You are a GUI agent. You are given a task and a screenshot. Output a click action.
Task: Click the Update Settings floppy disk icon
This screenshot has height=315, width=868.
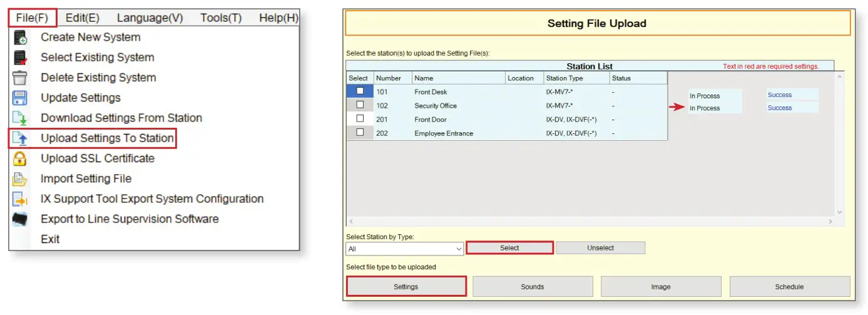pyautogui.click(x=20, y=98)
